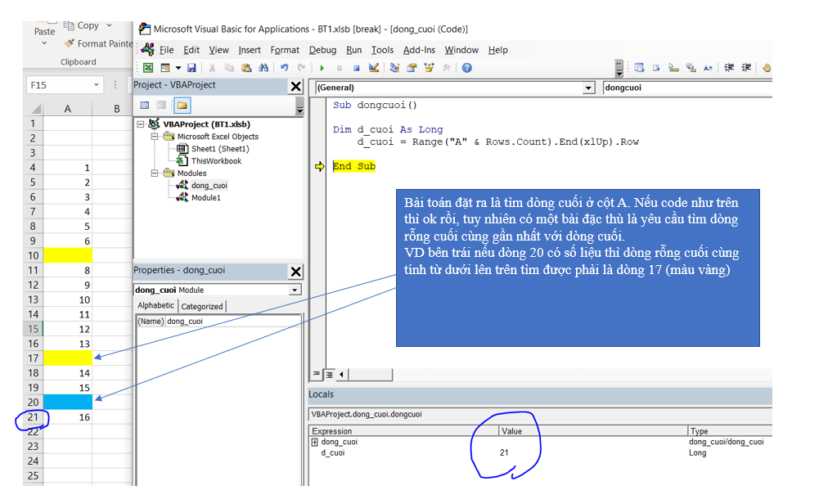Image resolution: width=837 pixels, height=504 pixels.
Task: Expand the dong_cuoi entry in Locals
Action: pos(314,442)
